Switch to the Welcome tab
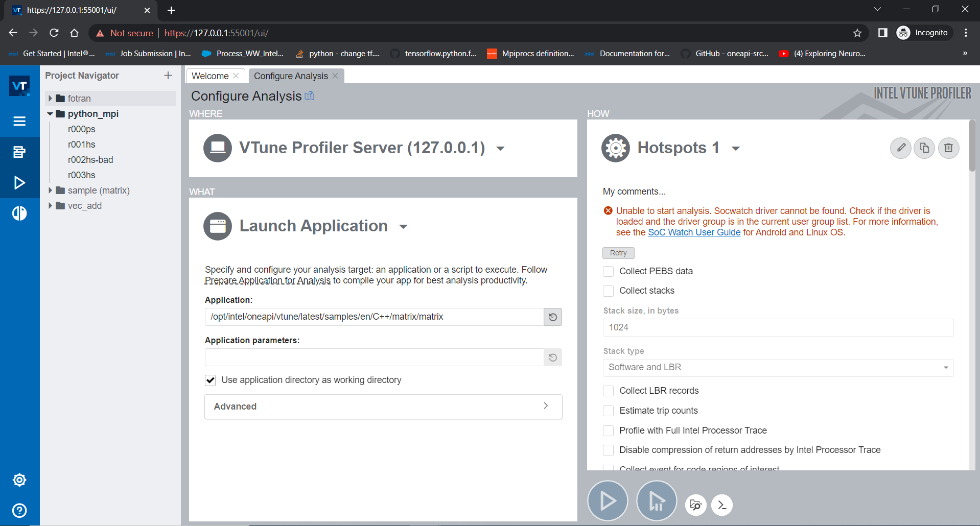The width and height of the screenshot is (980, 526). (x=210, y=76)
